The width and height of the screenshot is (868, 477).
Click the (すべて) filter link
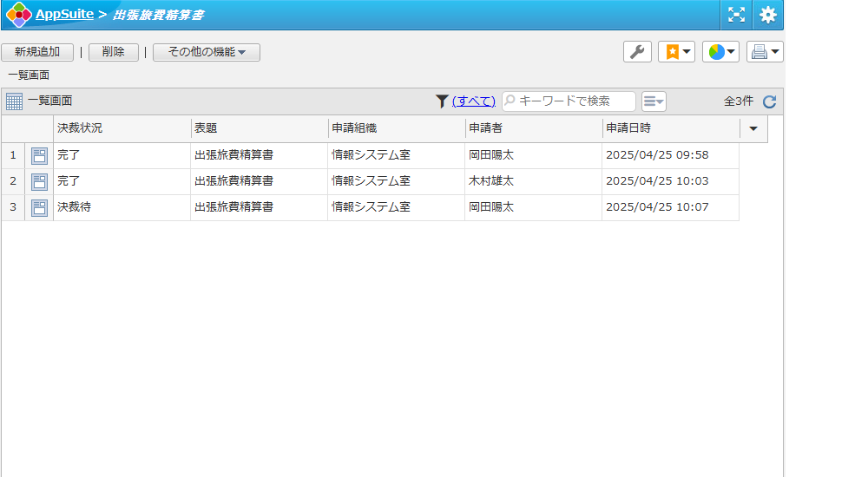click(x=474, y=101)
